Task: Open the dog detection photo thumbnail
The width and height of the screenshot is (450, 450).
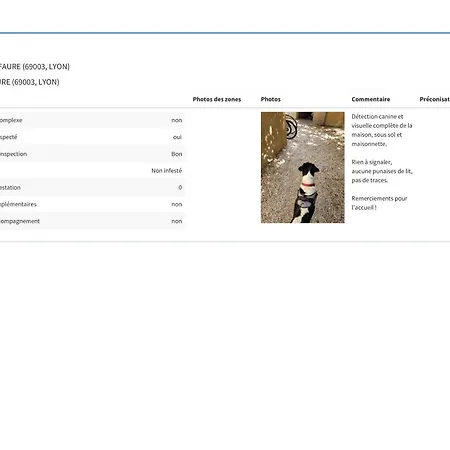Action: coord(303,167)
